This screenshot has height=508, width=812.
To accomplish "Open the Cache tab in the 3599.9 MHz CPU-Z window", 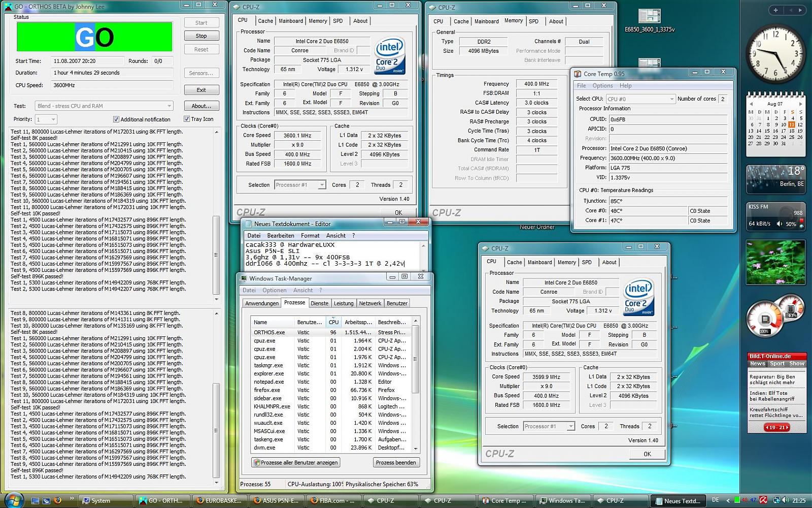I will [514, 262].
